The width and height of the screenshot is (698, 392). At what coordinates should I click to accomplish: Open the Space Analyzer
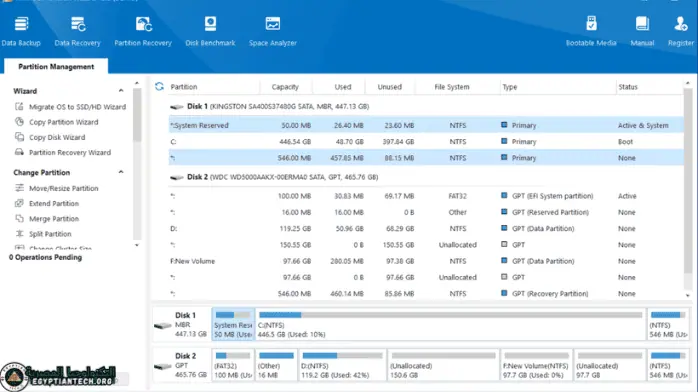click(x=272, y=31)
